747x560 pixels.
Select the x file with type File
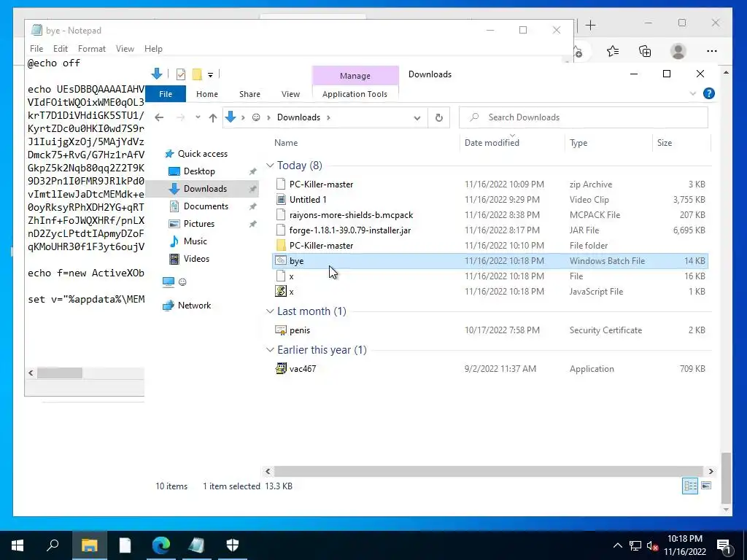pos(490,276)
